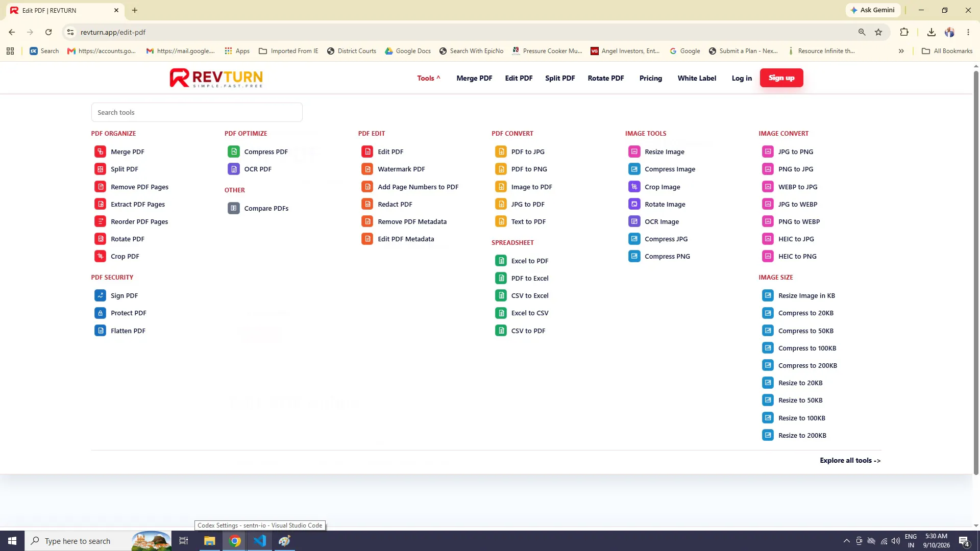Click the Excel to PDF green icon
The image size is (980, 551).
[x=501, y=261]
